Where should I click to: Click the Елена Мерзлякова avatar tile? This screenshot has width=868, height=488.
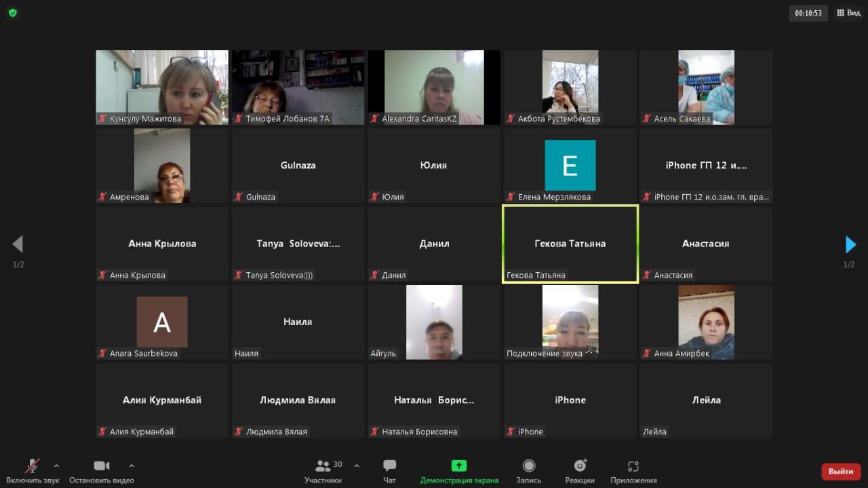[570, 166]
